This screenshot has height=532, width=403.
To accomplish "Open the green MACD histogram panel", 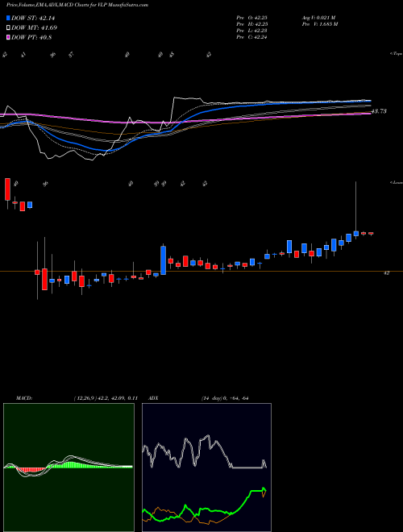I will point(69,468).
